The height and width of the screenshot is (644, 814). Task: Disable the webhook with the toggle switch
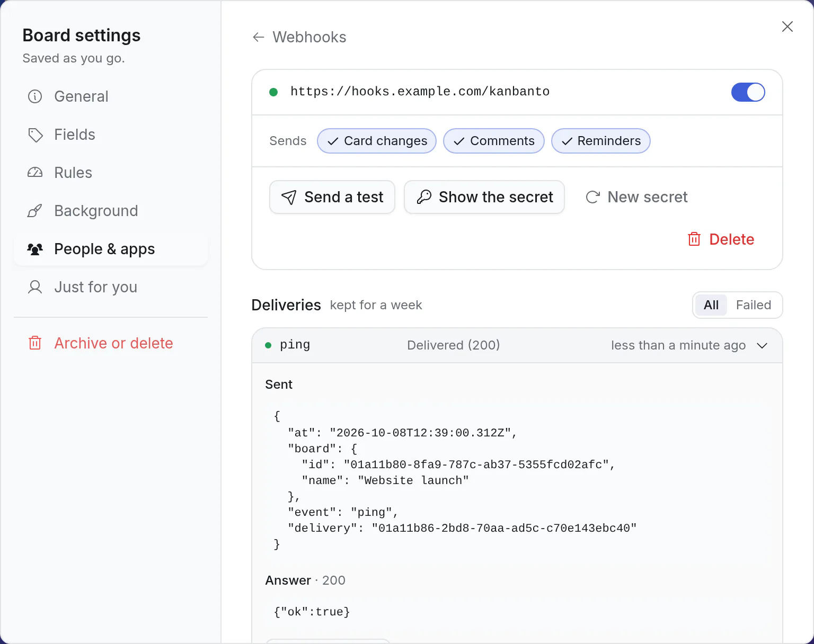pos(748,92)
